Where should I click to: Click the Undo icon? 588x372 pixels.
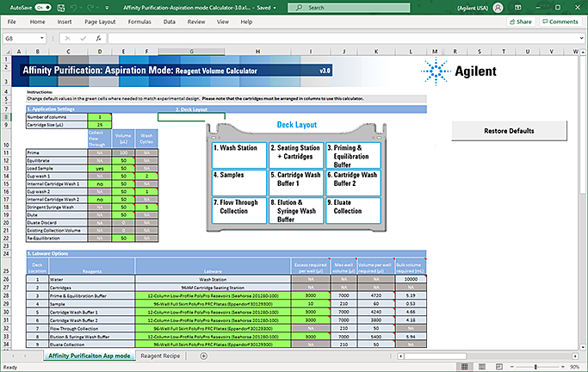pyautogui.click(x=74, y=8)
